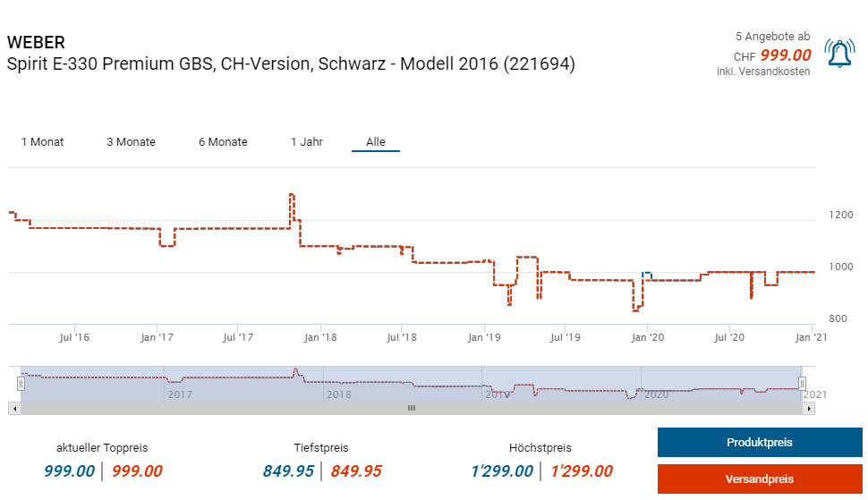Click the Höchstpreis 1'299.00 red value
The image size is (868, 500).
click(x=582, y=471)
